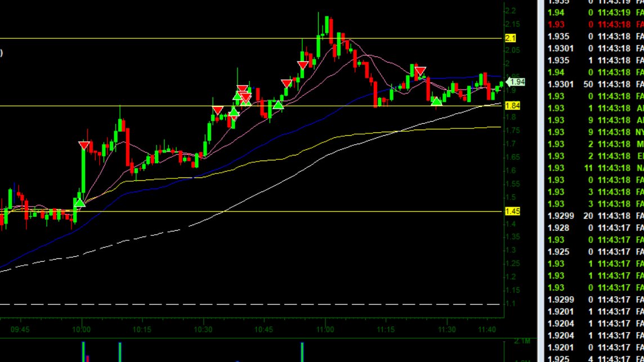The height and width of the screenshot is (362, 644).
Task: Click the yellow 2.1 price level label
Action: (x=510, y=38)
